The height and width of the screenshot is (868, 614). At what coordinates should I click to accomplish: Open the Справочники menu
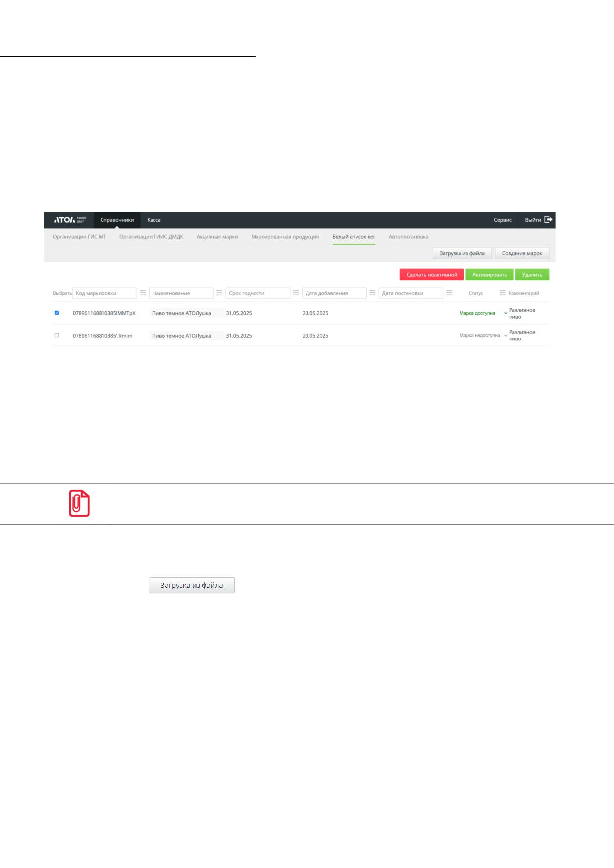117,220
